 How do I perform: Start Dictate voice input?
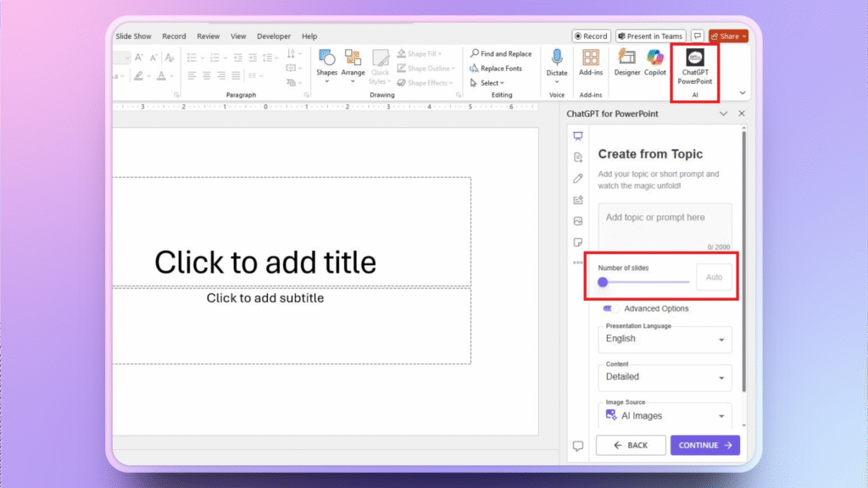point(557,62)
